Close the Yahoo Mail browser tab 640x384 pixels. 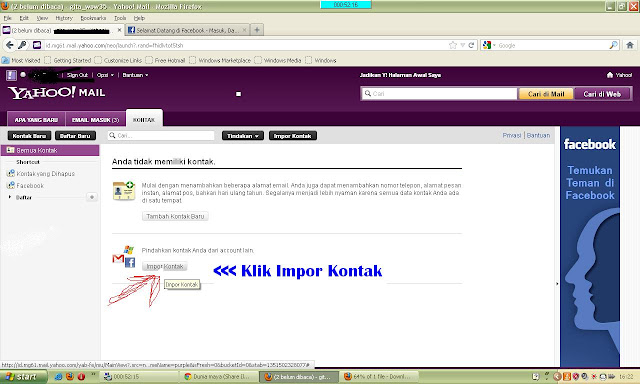point(119,30)
